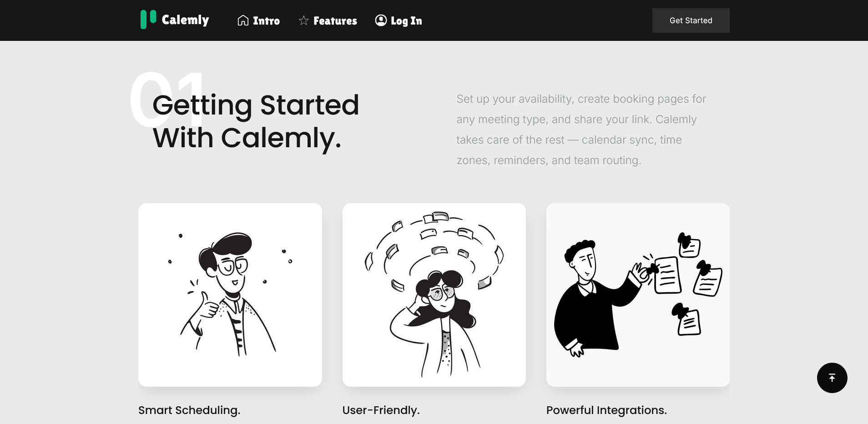Click the Powerful Integrations illustration card
868x424 pixels.
(x=638, y=294)
